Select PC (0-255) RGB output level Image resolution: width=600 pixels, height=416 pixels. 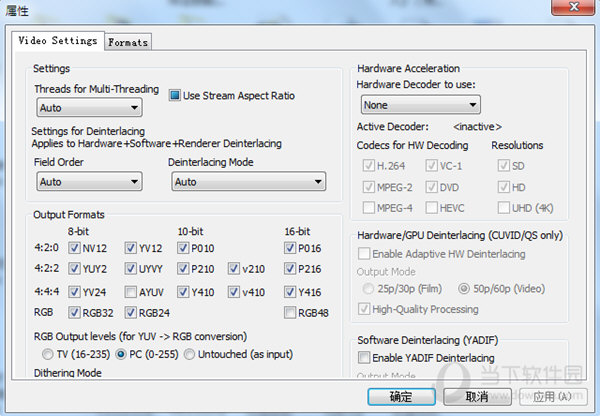tap(121, 354)
